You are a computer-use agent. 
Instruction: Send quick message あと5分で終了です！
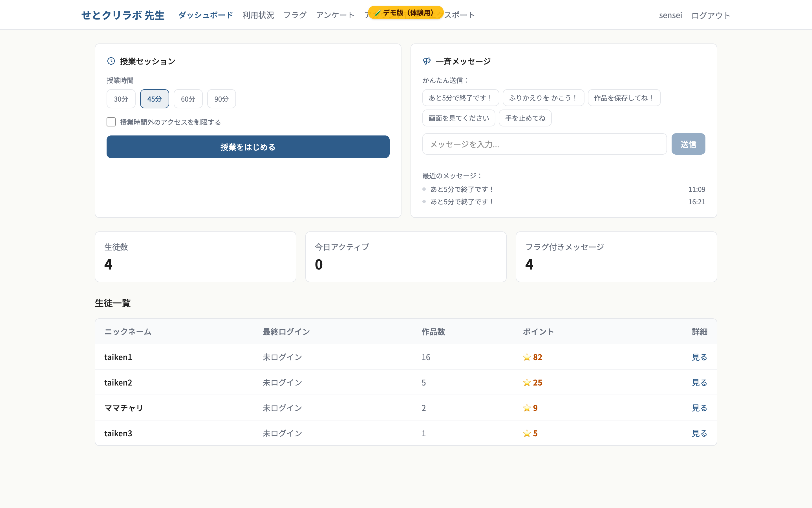click(460, 98)
